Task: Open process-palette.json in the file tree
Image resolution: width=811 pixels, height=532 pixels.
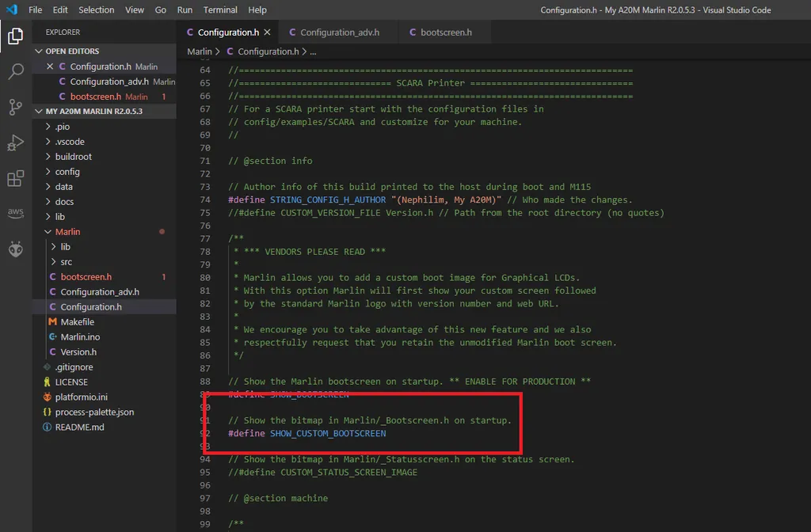Action: point(105,412)
